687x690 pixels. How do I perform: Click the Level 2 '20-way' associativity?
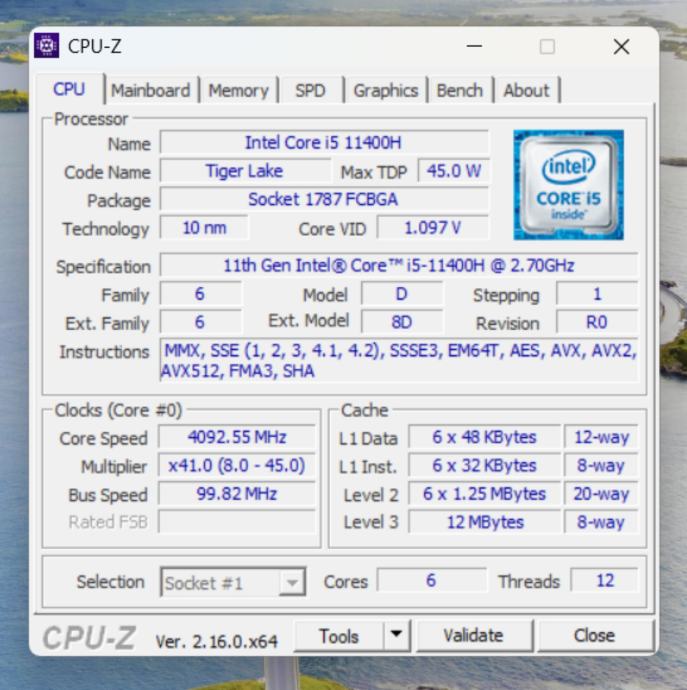click(x=601, y=494)
